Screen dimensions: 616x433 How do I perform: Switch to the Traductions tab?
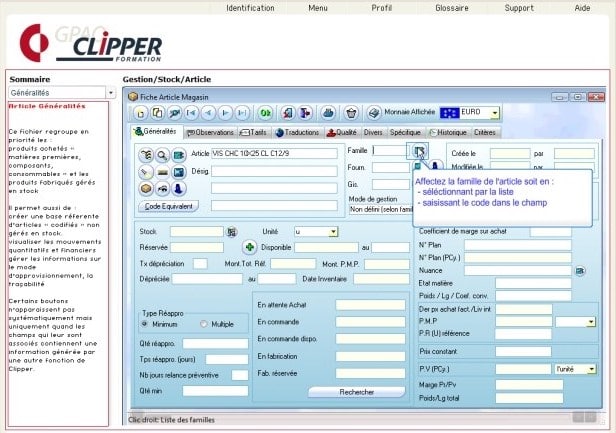click(x=297, y=133)
